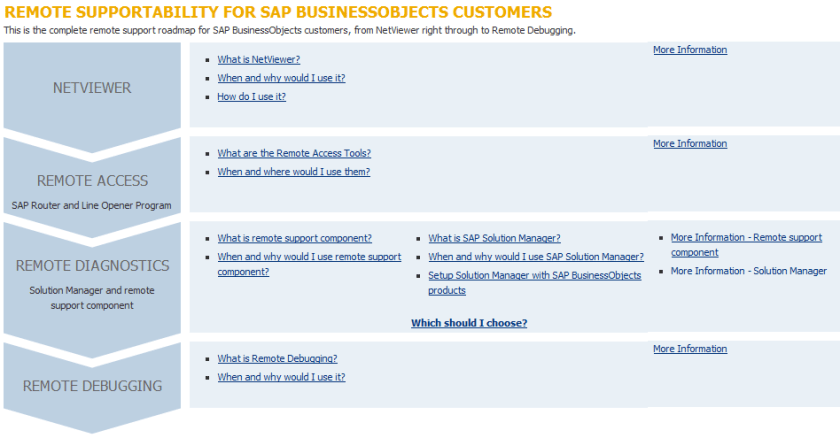Open 'What is remote support component?' link
840x438 pixels.
294,239
